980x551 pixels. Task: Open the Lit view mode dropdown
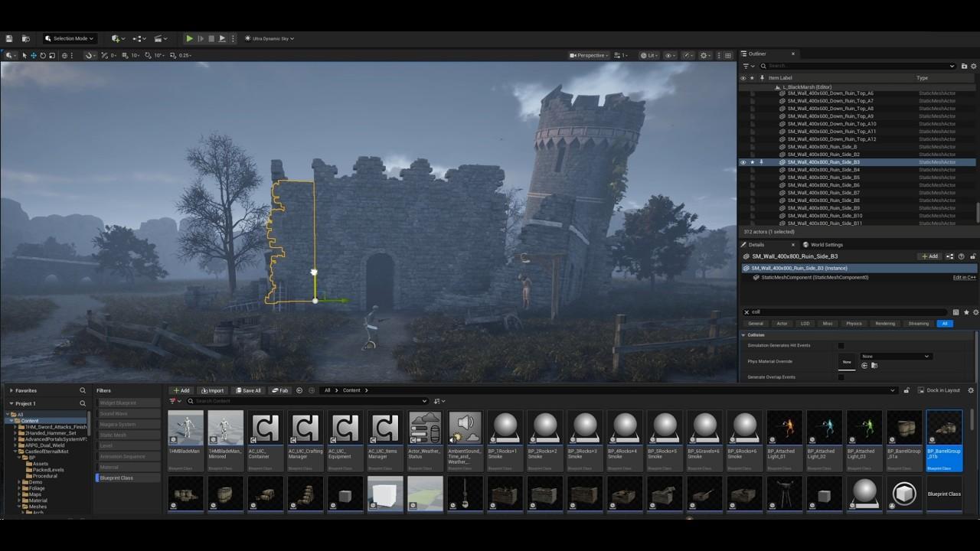tap(649, 55)
